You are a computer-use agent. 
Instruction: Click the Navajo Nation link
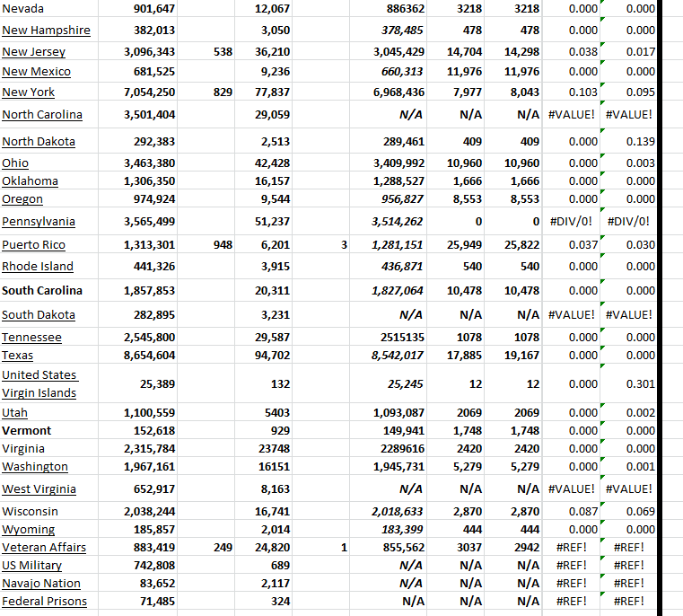click(41, 584)
